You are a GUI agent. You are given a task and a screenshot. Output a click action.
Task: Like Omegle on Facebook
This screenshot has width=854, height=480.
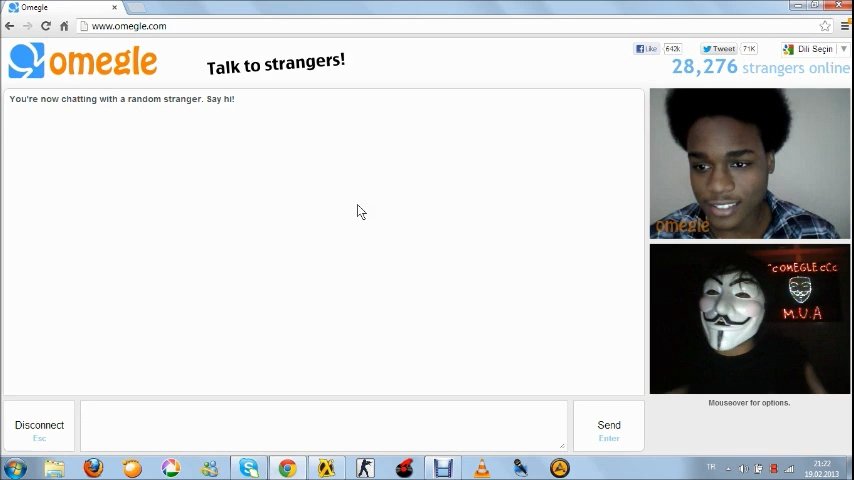[646, 48]
